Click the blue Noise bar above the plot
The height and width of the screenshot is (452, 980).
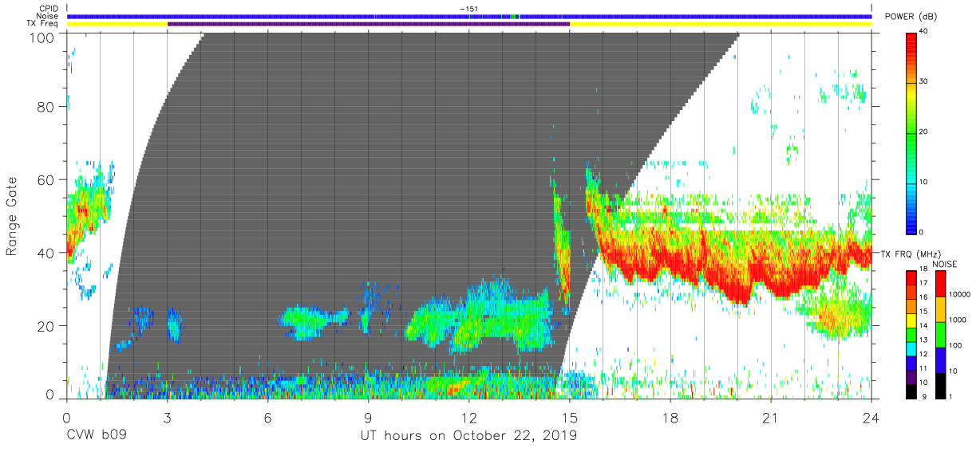click(x=469, y=16)
